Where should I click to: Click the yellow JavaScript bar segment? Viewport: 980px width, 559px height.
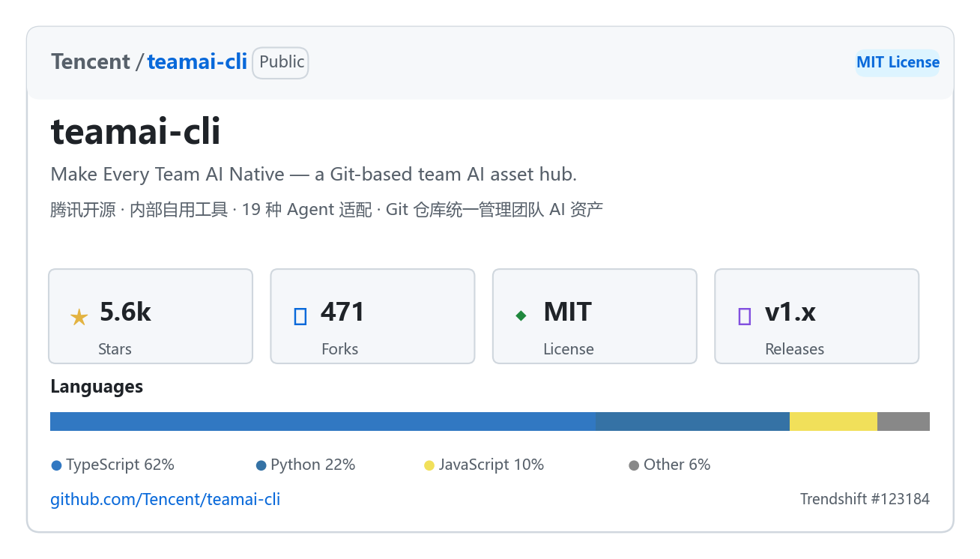tap(833, 421)
